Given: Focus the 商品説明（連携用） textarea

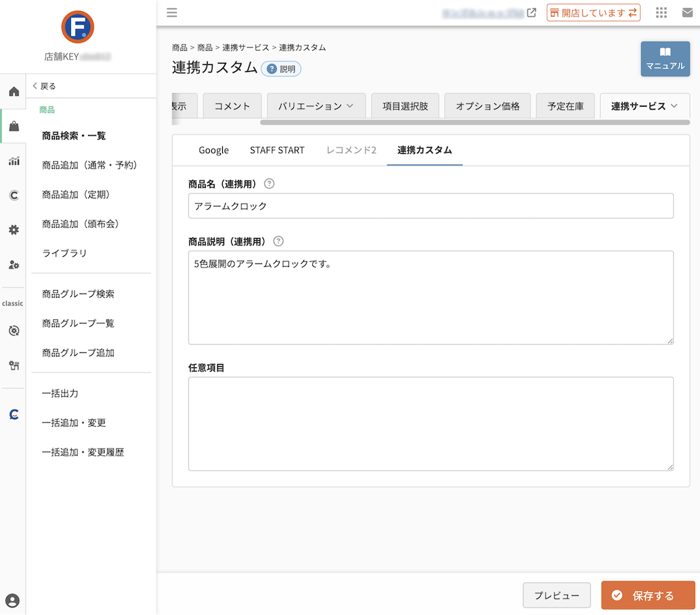Looking at the screenshot, I should coord(431,298).
